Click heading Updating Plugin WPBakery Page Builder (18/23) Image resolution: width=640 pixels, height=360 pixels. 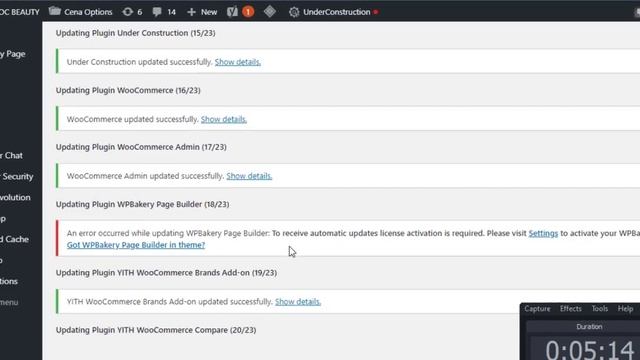142,204
